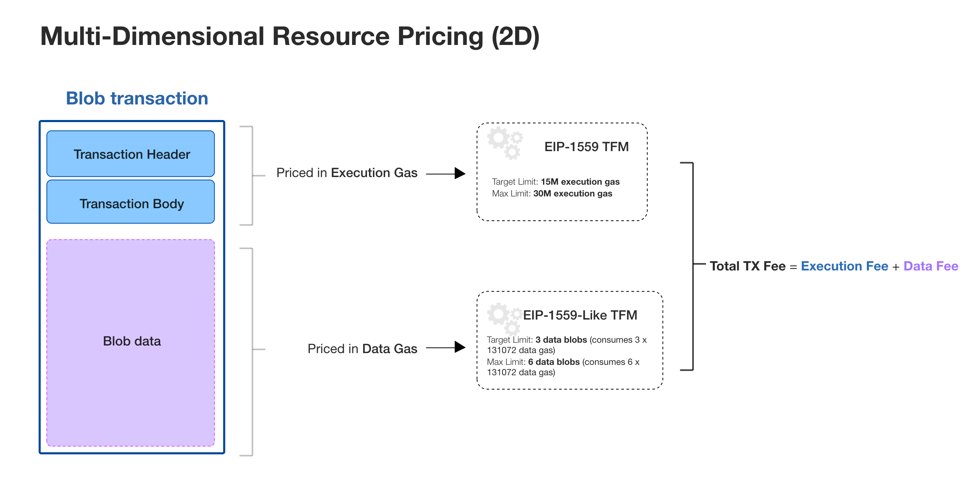Click the Blob transaction heading
Image resolution: width=980 pixels, height=498 pixels.
click(137, 99)
